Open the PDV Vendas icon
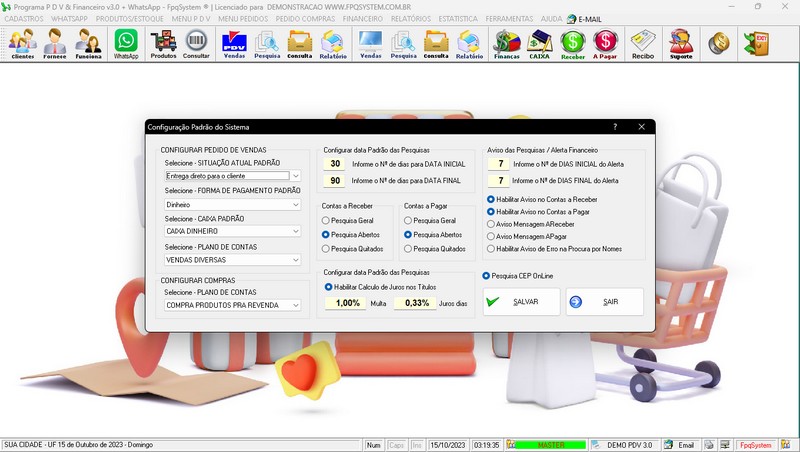This screenshot has width=800, height=452. [x=234, y=44]
